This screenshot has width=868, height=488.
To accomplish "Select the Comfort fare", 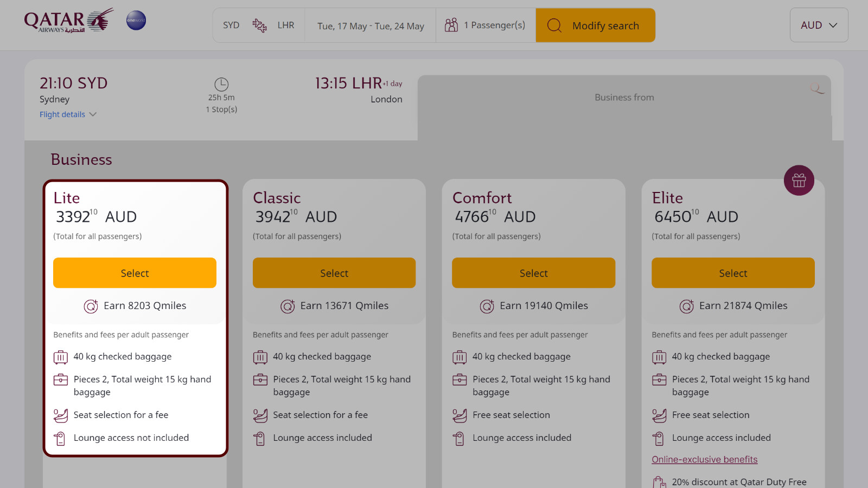I will point(534,273).
